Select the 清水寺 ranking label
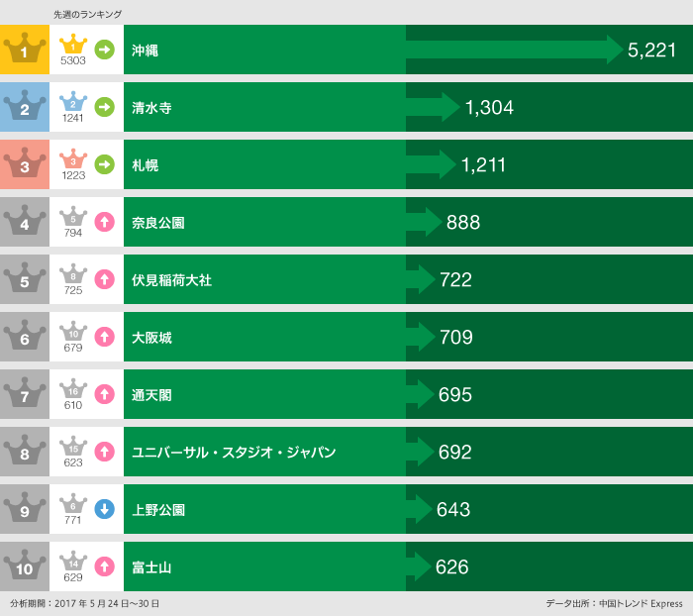Screen dimensions: 693x616 [151, 107]
